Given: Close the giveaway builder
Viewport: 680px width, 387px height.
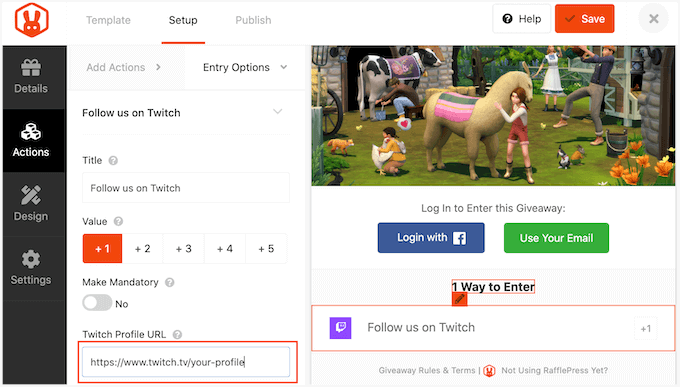Looking at the screenshot, I should tap(654, 19).
